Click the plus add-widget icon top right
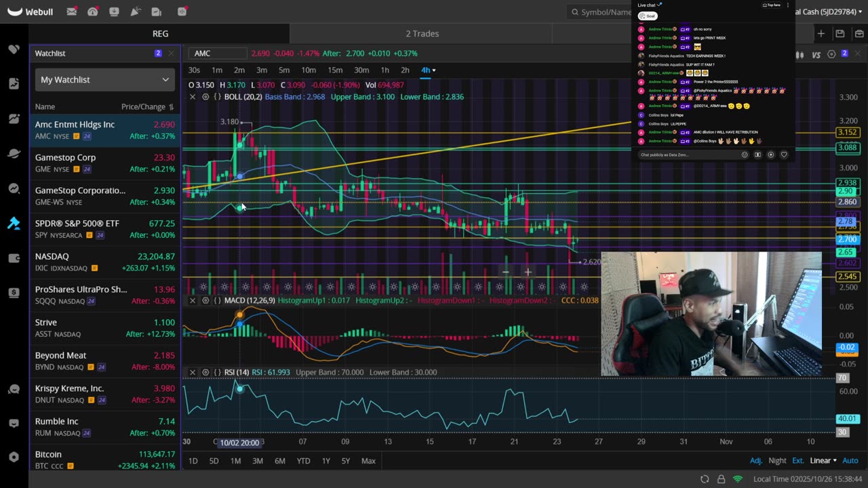 (821, 33)
